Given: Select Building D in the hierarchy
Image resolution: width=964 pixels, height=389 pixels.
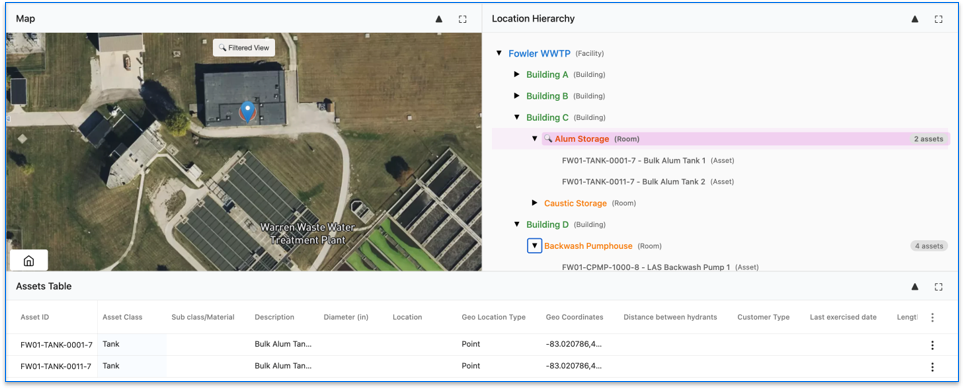Looking at the screenshot, I should 547,224.
